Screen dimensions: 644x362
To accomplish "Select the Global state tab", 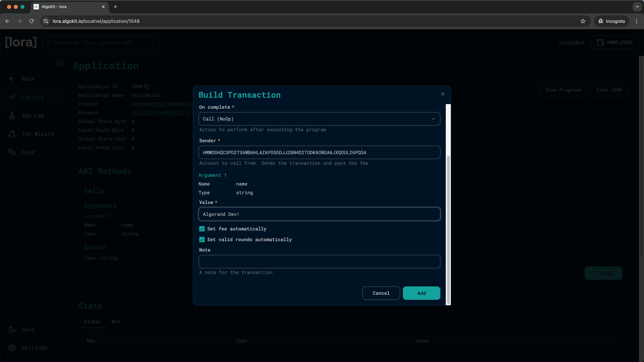I will click(92, 322).
